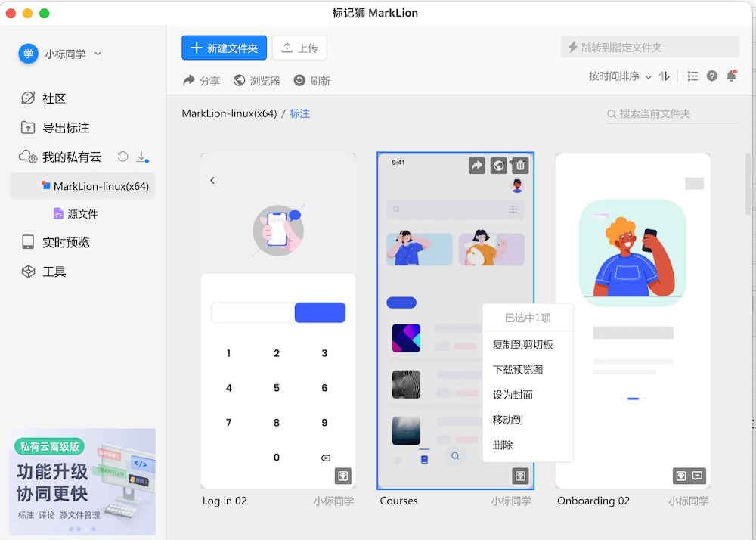This screenshot has width=756, height=540.
Task: Click the refresh icon beside 我的私有云
Action: (122, 157)
